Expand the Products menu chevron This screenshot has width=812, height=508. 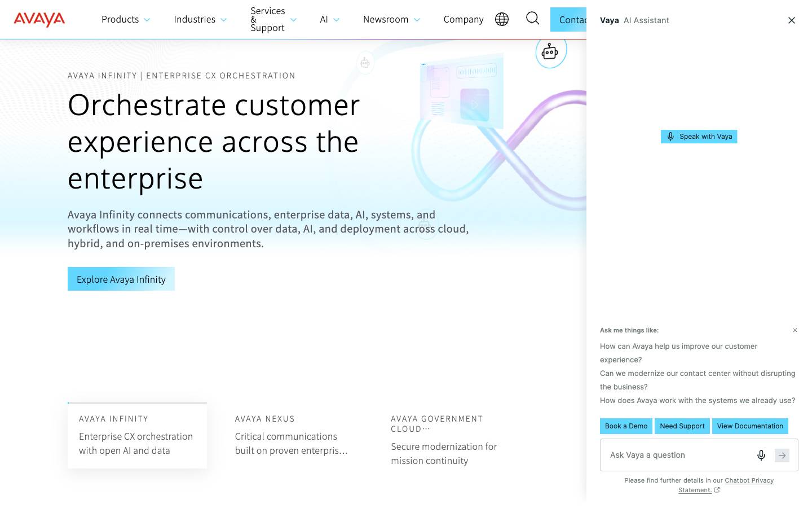[x=147, y=20]
